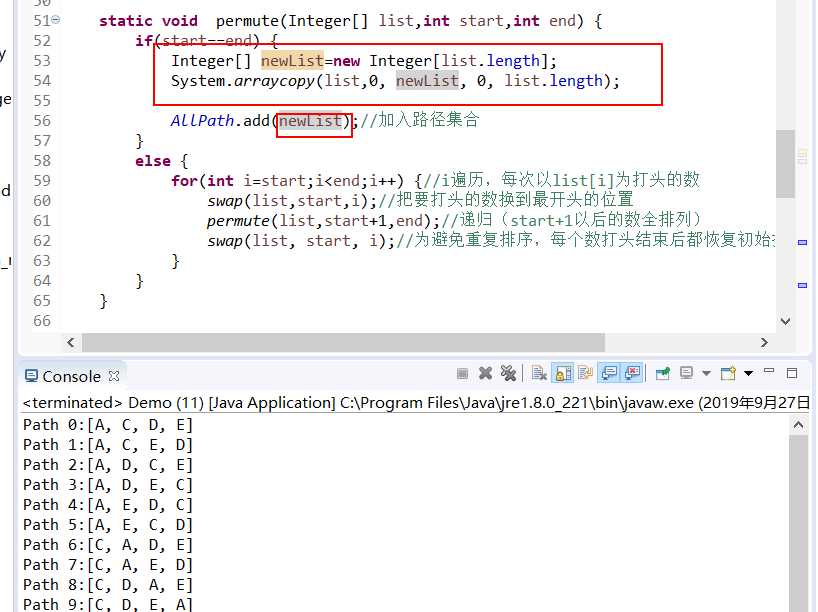Click the highlighted newList declaration on line 53
Image resolution: width=818 pixels, height=612 pixels.
pyautogui.click(x=292, y=61)
